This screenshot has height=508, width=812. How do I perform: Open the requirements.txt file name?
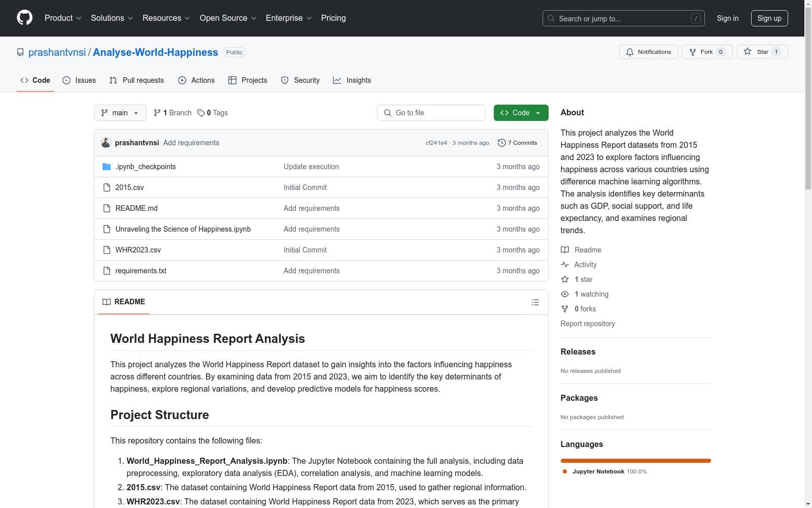[x=141, y=271]
